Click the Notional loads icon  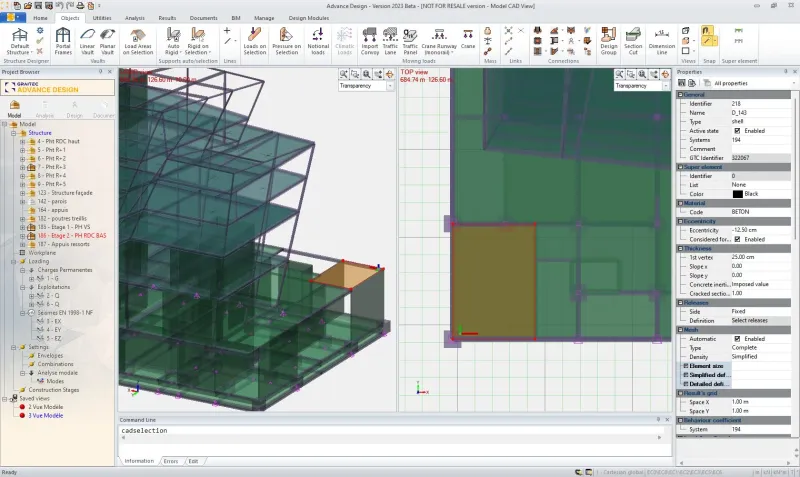point(318,41)
